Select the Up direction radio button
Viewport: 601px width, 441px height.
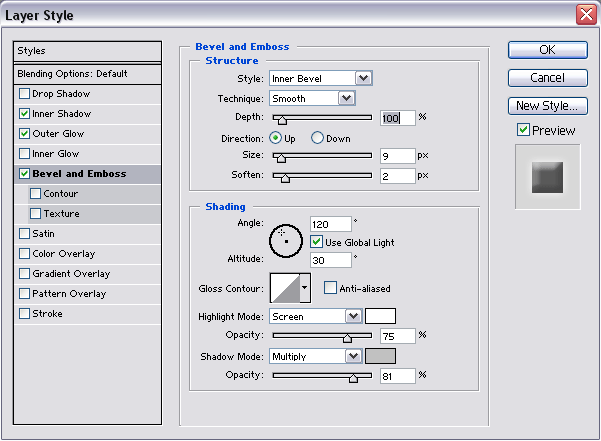click(275, 138)
